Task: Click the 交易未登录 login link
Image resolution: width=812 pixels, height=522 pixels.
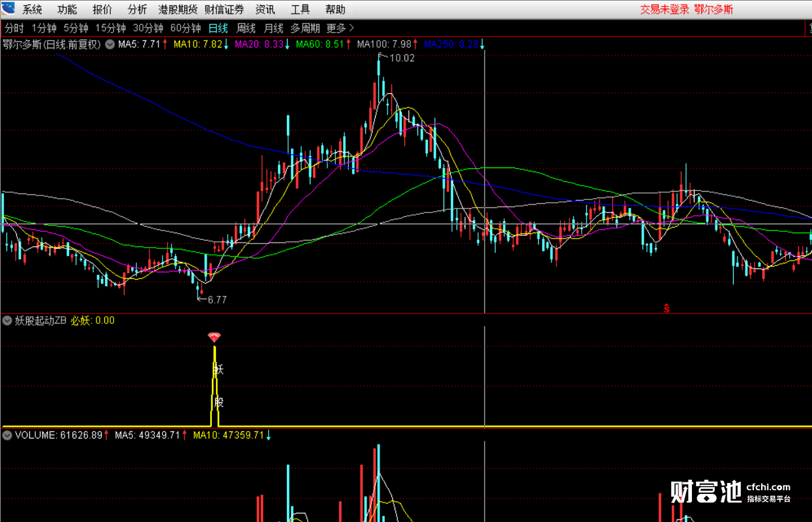Action: click(x=665, y=10)
